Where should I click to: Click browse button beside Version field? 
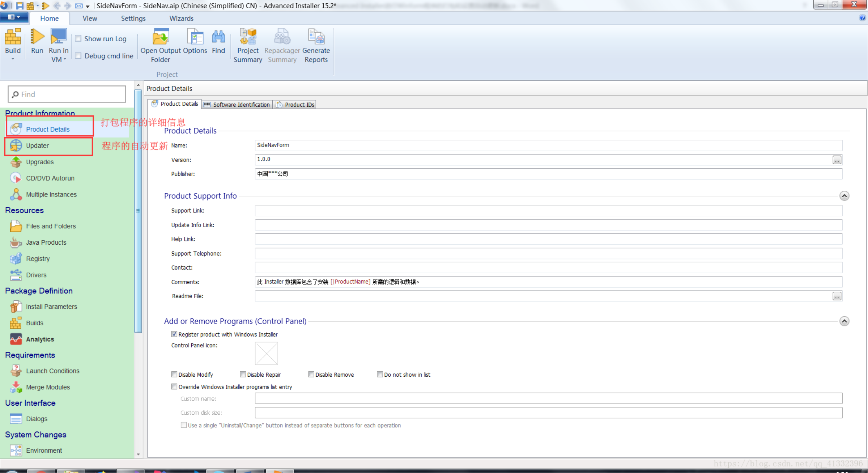click(x=837, y=160)
